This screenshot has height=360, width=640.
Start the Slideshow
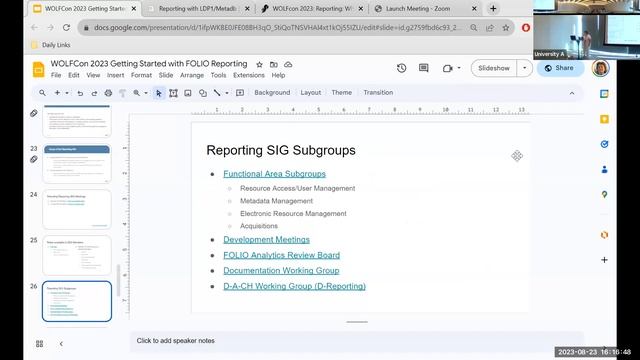[494, 68]
